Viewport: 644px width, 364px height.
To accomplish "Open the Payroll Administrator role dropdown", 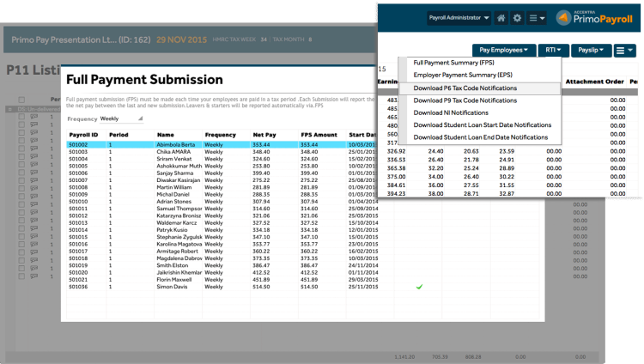I will point(459,18).
